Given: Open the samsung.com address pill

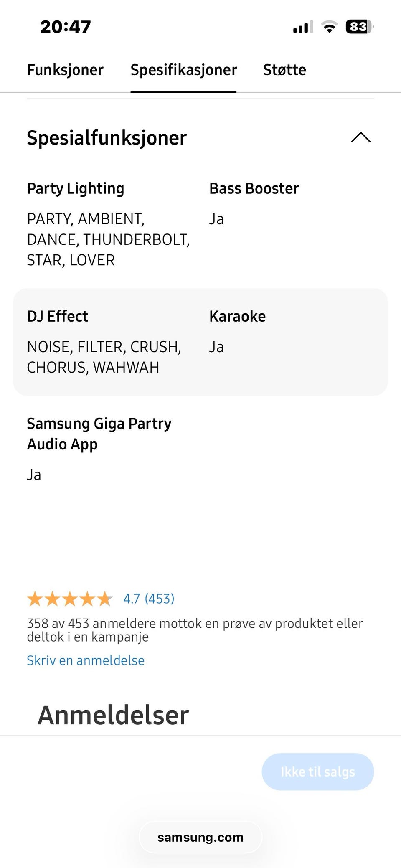Looking at the screenshot, I should [x=200, y=837].
